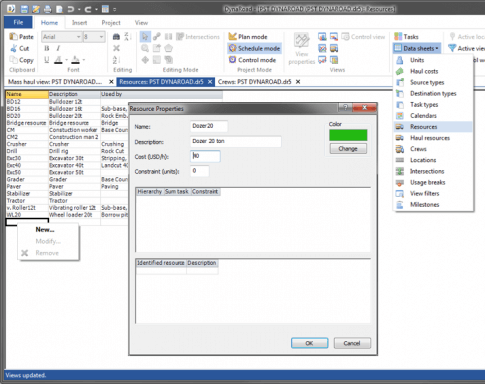Click the Cut scissors icon
485x384 pixels.
coord(14,48)
